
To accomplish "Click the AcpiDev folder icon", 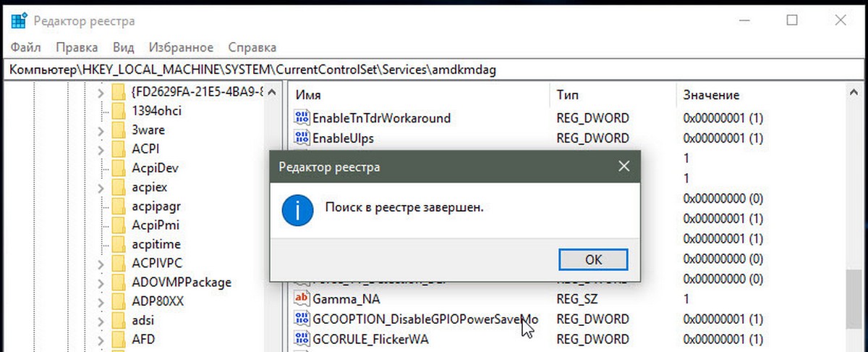I will point(119,168).
